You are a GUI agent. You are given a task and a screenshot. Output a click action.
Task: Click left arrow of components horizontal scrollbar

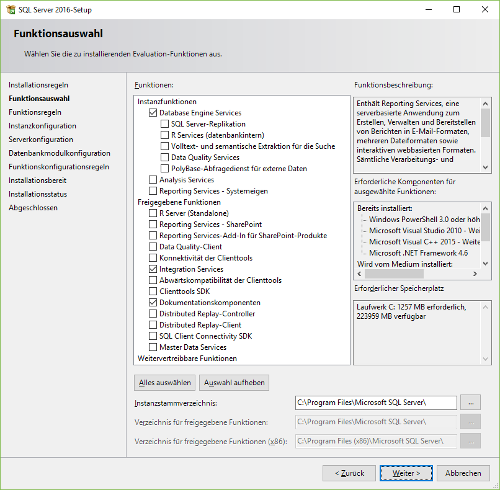359,274
